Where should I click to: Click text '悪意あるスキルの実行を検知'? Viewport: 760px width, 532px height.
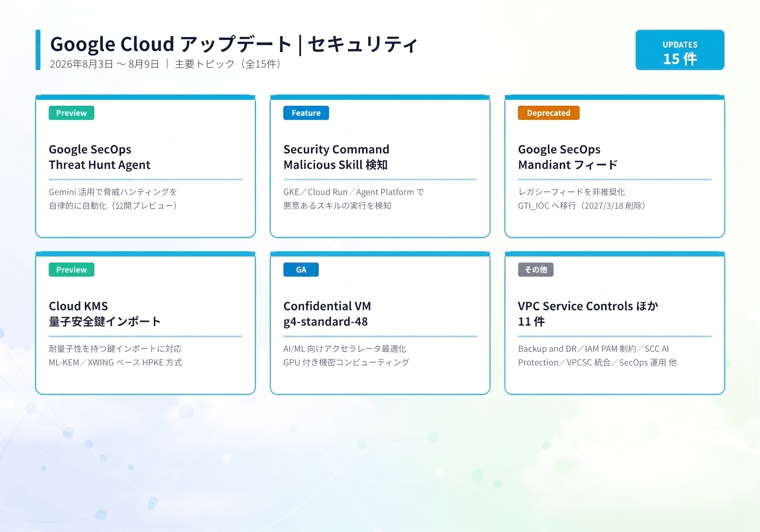pos(337,205)
